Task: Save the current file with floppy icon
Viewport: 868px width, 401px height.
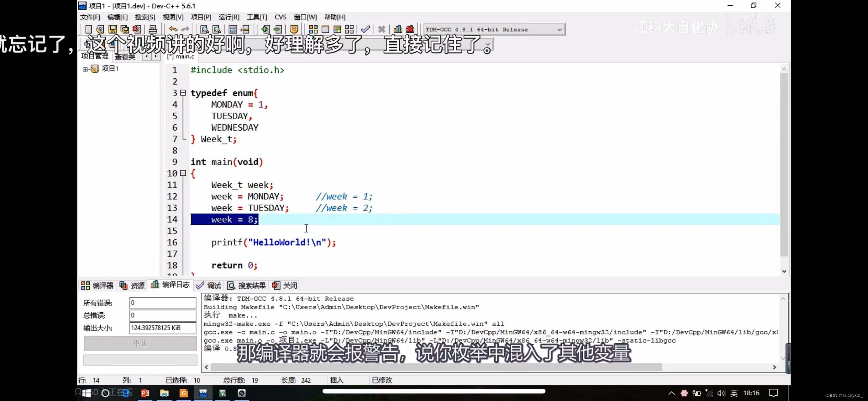Action: pos(112,29)
